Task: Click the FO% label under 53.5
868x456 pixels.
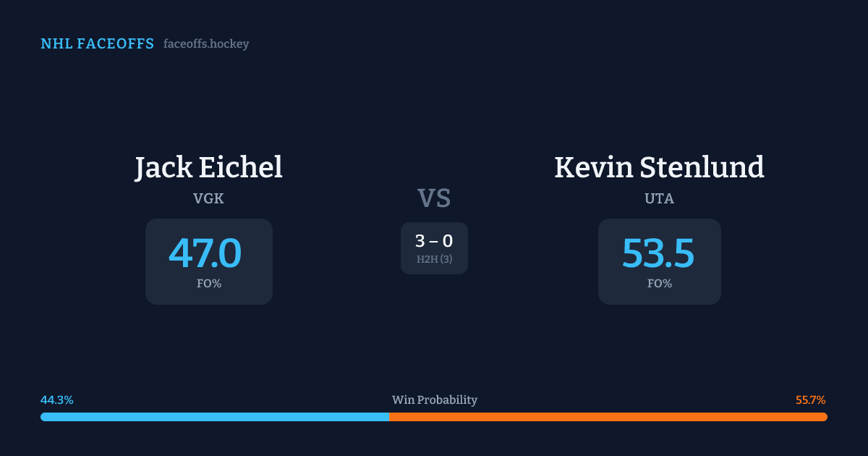Action: tap(660, 284)
